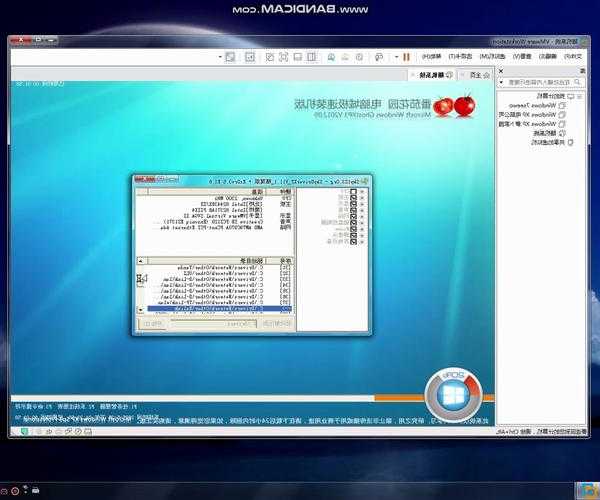Expand the bottom node in the driver category tree

point(362,242)
